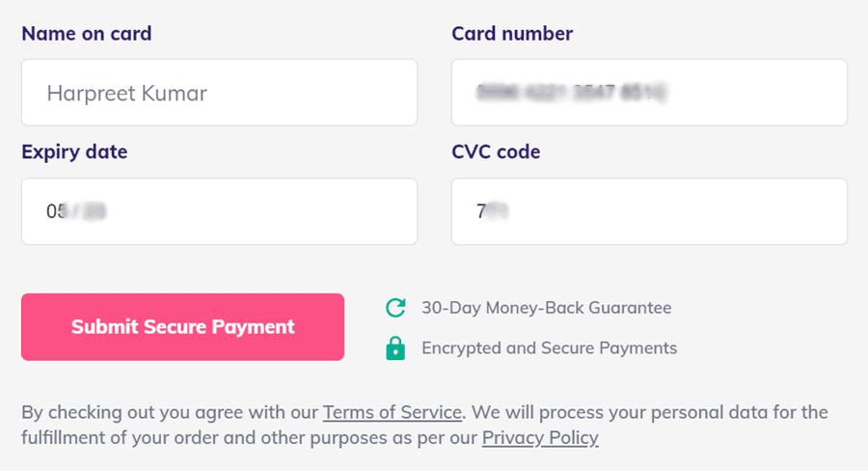Click the green padlock security icon
The height and width of the screenshot is (471, 868).
[395, 348]
